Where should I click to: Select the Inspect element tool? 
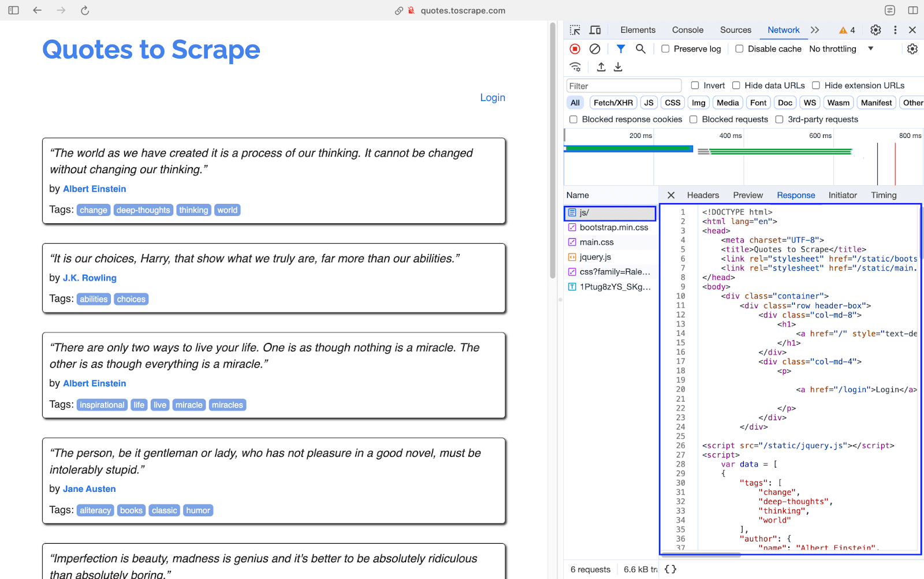click(575, 29)
